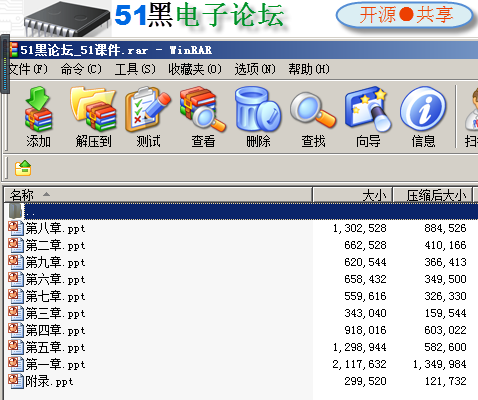478x400 pixels.
Task: Open the 文件(F) menu
Action: (x=28, y=69)
